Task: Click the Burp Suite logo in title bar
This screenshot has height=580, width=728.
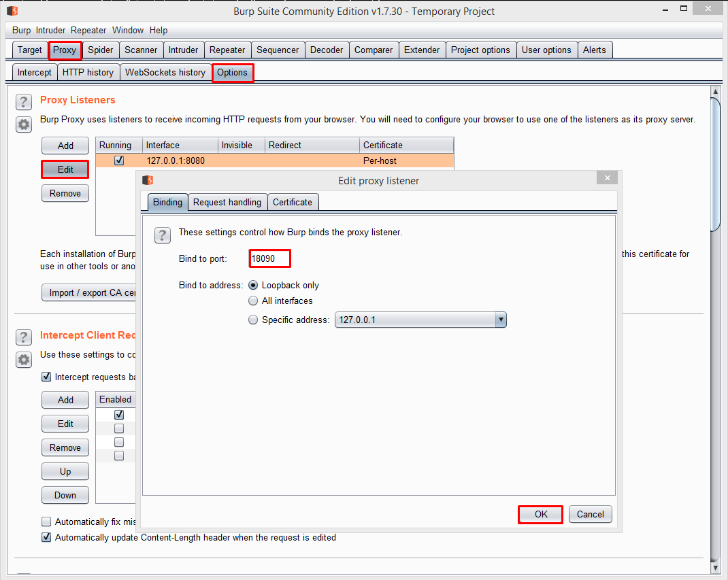Action: (x=12, y=10)
